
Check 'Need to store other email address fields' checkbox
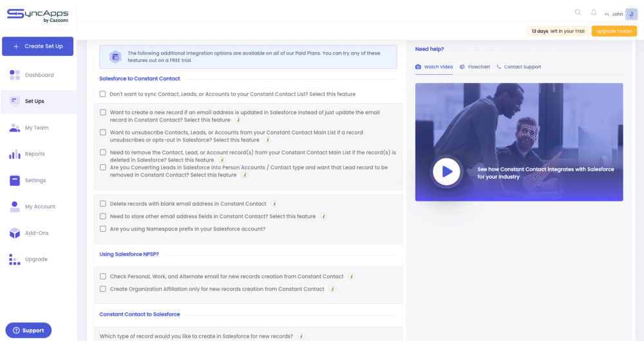pos(103,216)
